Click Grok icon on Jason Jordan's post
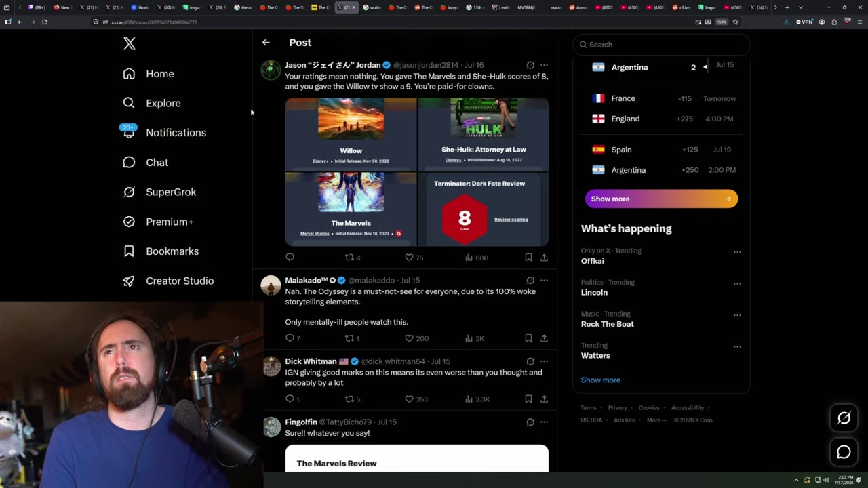Screen dimensions: 868x488 pos(530,65)
